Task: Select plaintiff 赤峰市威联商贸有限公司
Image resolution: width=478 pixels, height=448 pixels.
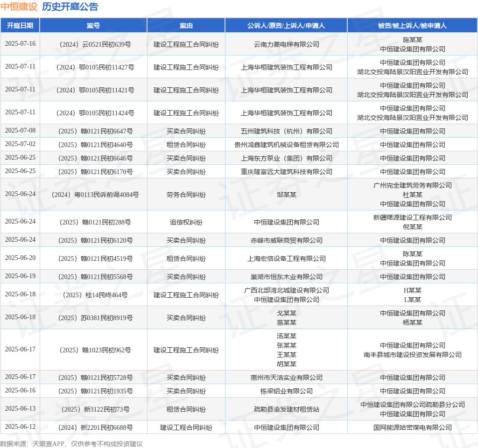Action: pyautogui.click(x=287, y=240)
